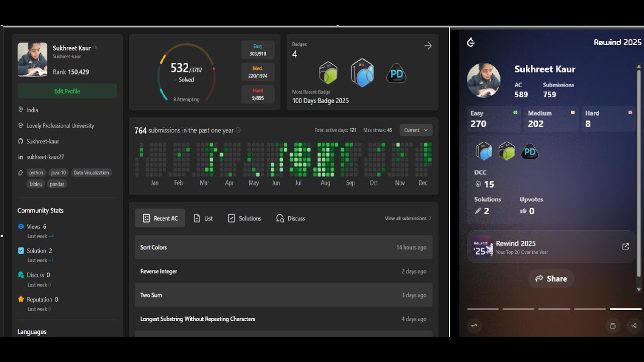Viewport: 644px width, 362px height.
Task: Click the profile photo in the left sidebar
Action: (32, 59)
